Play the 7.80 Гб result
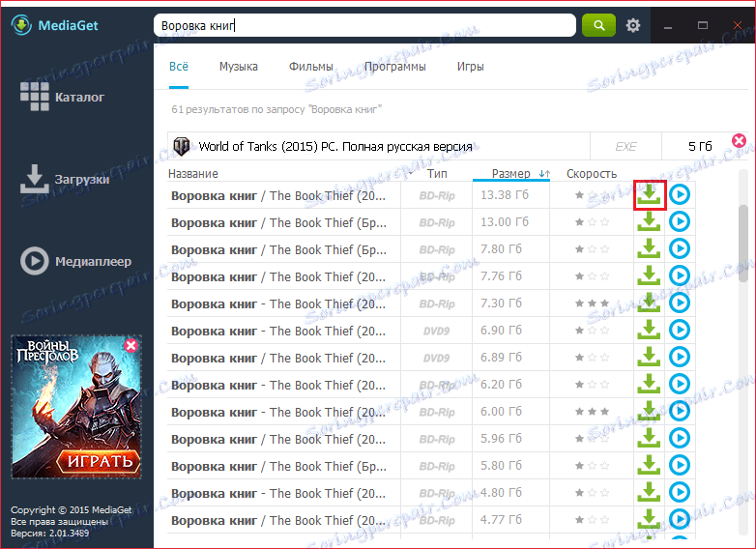This screenshot has width=756, height=549. [x=680, y=248]
